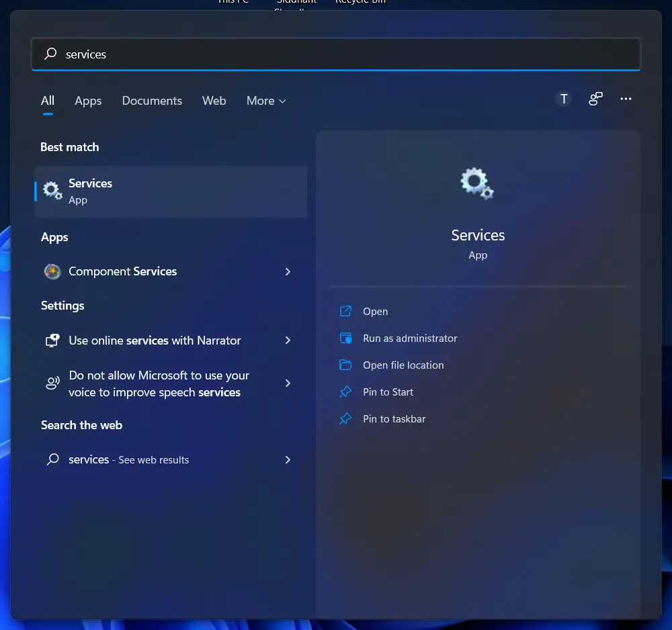Choose Run as administrator
The width and height of the screenshot is (672, 630).
tap(410, 339)
